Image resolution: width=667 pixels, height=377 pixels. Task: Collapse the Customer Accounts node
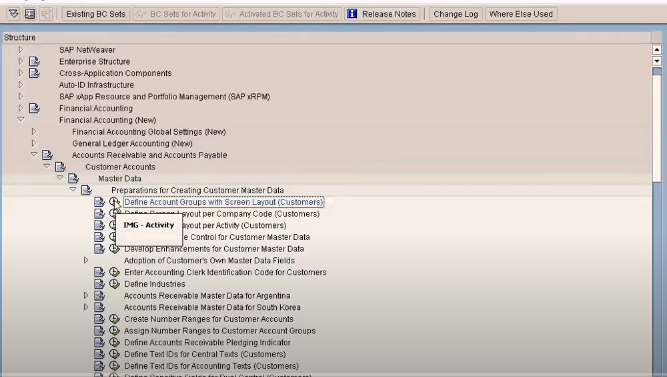click(x=47, y=166)
